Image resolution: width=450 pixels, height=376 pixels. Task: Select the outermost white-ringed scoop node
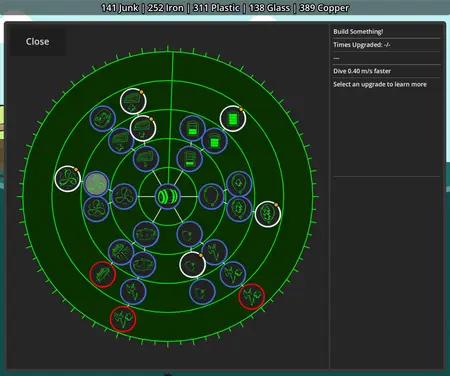coord(133,101)
